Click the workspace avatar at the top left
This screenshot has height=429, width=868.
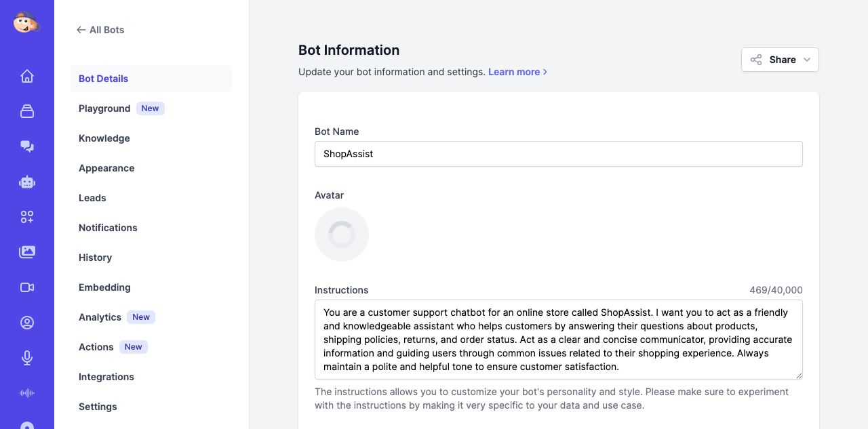pos(27,22)
